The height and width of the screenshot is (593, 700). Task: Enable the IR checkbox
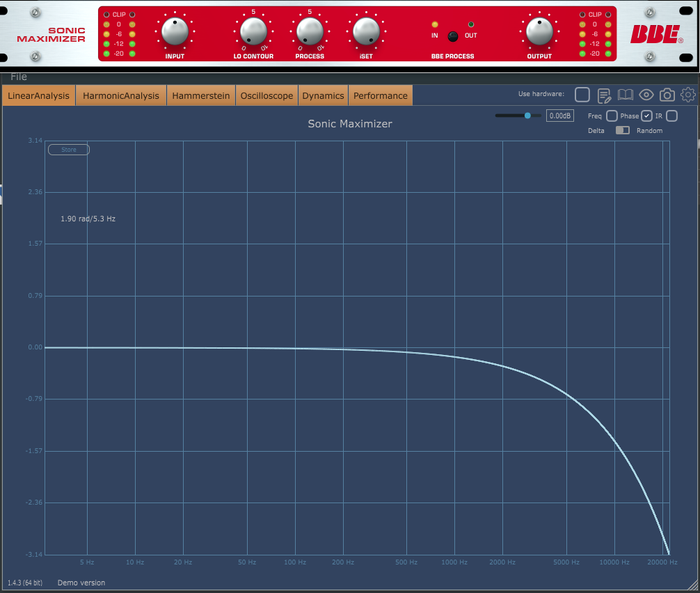672,116
